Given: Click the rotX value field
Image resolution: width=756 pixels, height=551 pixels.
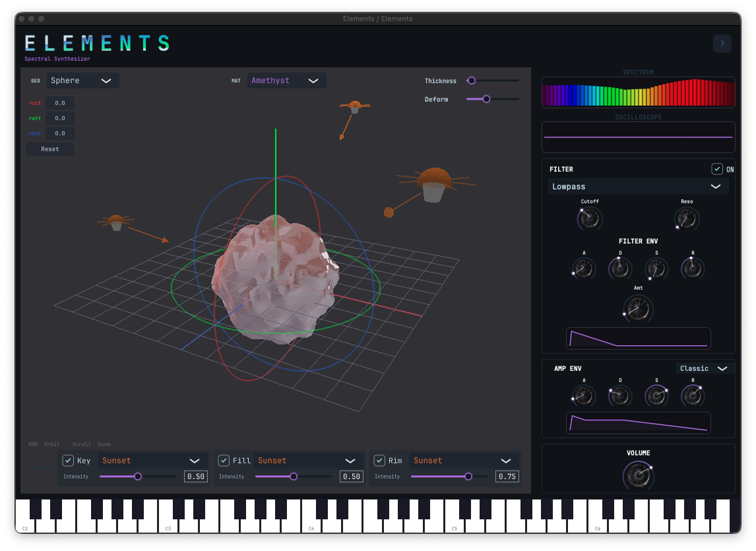Looking at the screenshot, I should [x=60, y=103].
